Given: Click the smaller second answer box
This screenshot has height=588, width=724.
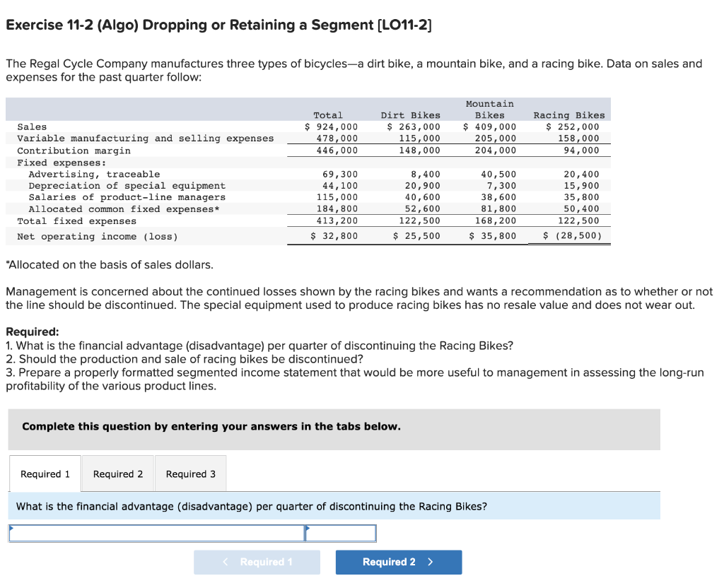Looking at the screenshot, I should coord(340,532).
